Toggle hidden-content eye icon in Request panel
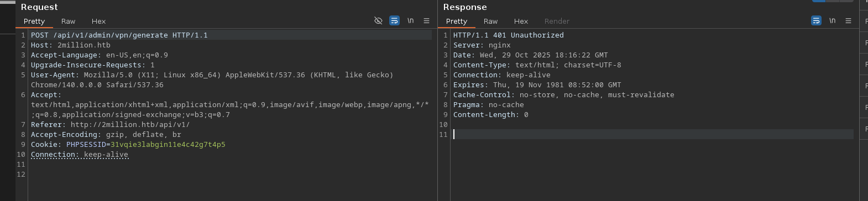The height and width of the screenshot is (201, 868). (378, 20)
